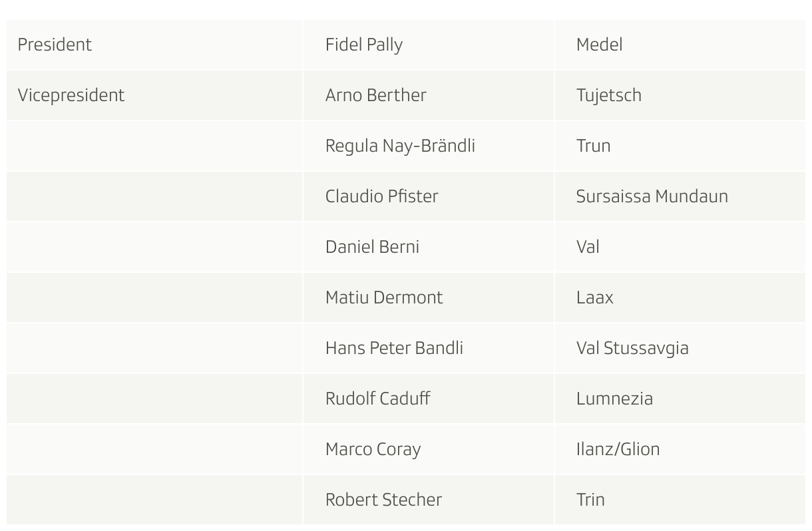Click the Sursaissa Mundaun cell

tap(680, 196)
